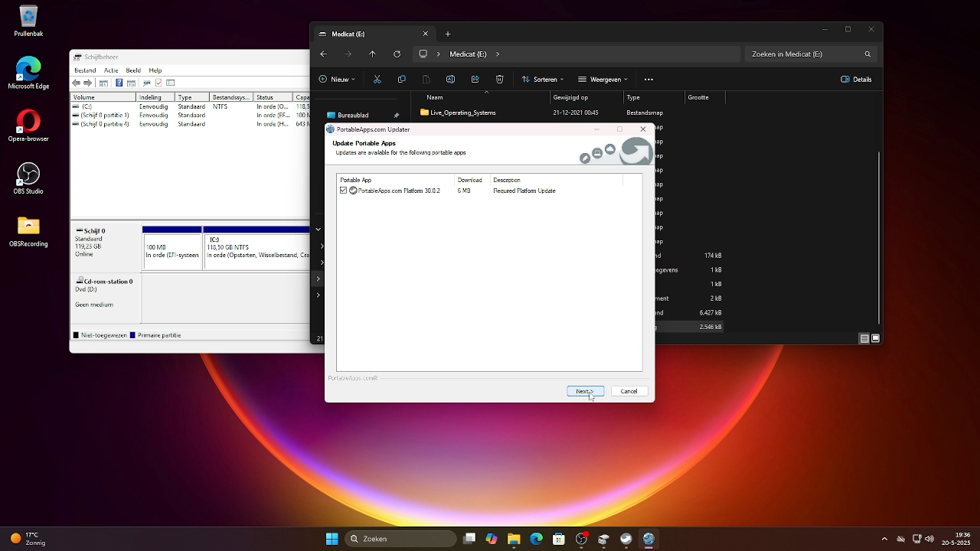The image size is (980, 551).
Task: Go back in File Explorer
Action: 323,54
